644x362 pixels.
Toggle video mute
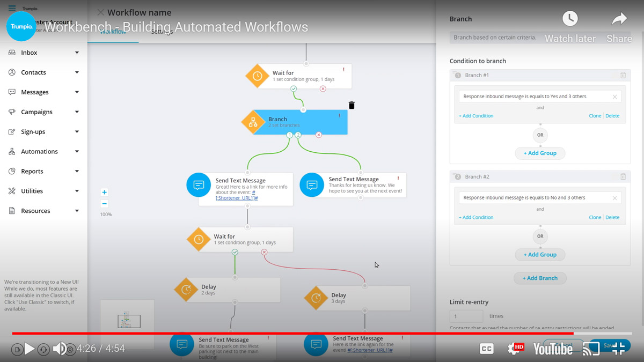[x=60, y=349]
